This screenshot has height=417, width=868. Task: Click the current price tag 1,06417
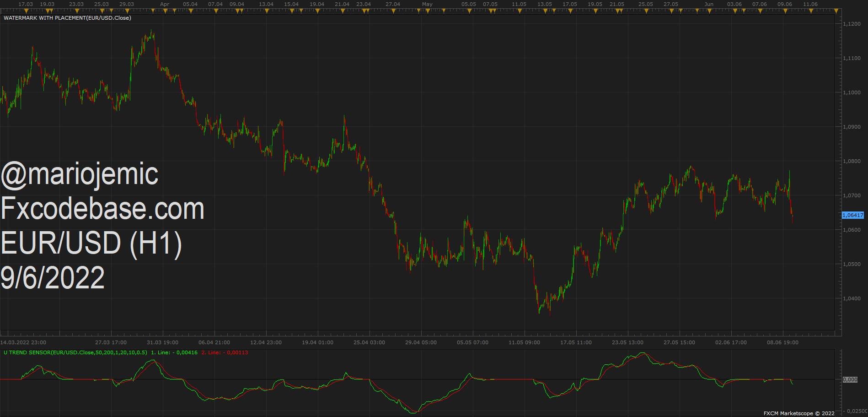pyautogui.click(x=852, y=215)
